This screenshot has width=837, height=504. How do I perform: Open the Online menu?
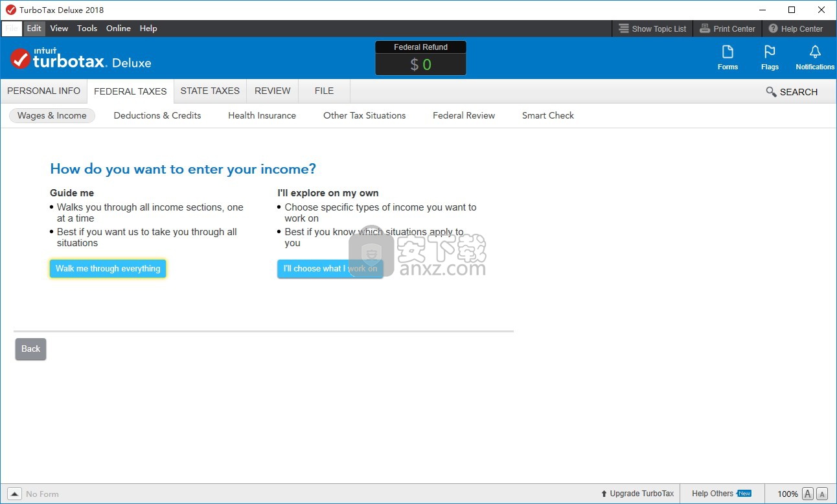[x=119, y=29]
